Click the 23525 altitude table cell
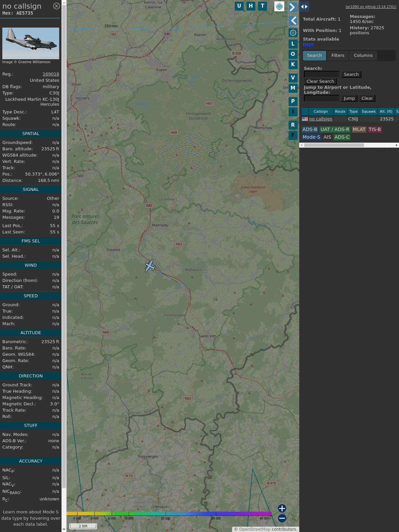This screenshot has width=399, height=532. [x=387, y=119]
